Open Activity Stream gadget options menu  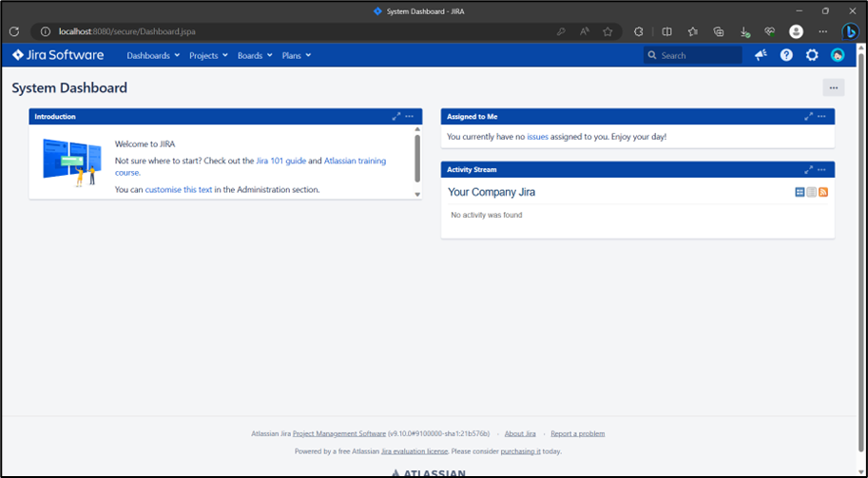pyautogui.click(x=822, y=169)
